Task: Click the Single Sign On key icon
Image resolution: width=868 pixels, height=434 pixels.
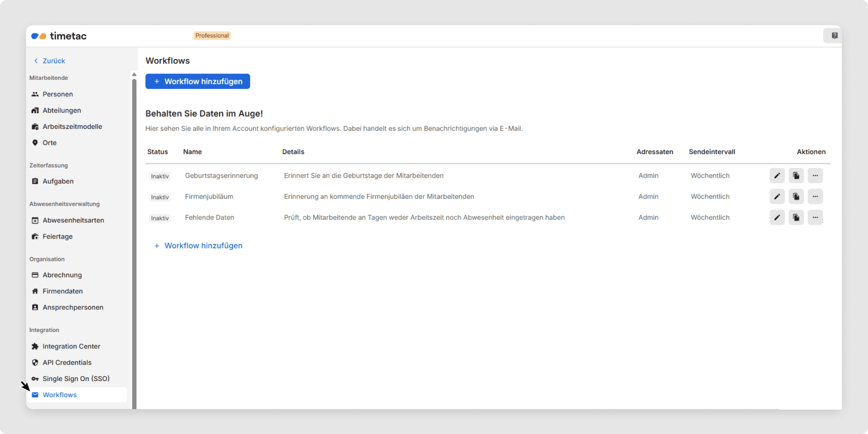Action: click(35, 378)
